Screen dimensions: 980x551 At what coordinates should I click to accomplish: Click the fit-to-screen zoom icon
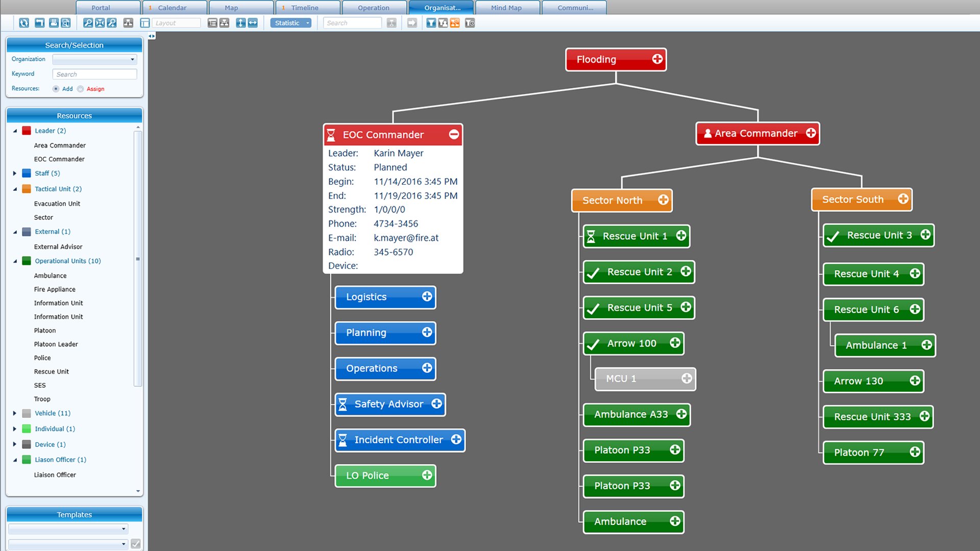pos(100,23)
